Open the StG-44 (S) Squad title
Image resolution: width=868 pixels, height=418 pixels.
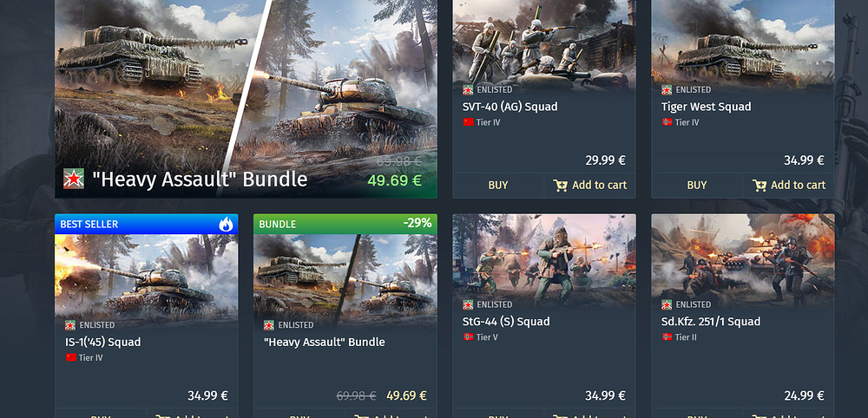[507, 321]
